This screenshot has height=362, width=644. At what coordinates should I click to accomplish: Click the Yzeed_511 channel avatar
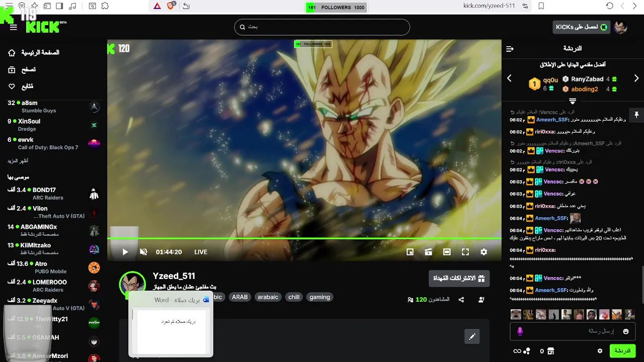coord(132,284)
